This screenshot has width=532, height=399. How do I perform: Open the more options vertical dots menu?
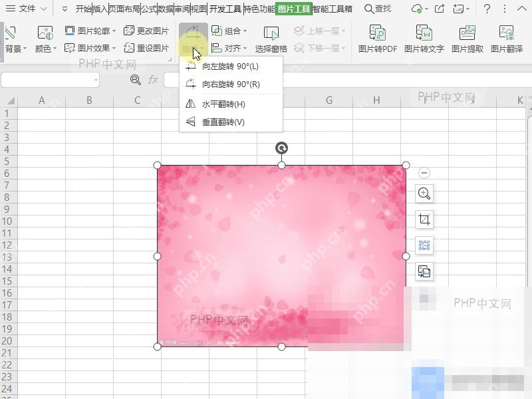[505, 9]
